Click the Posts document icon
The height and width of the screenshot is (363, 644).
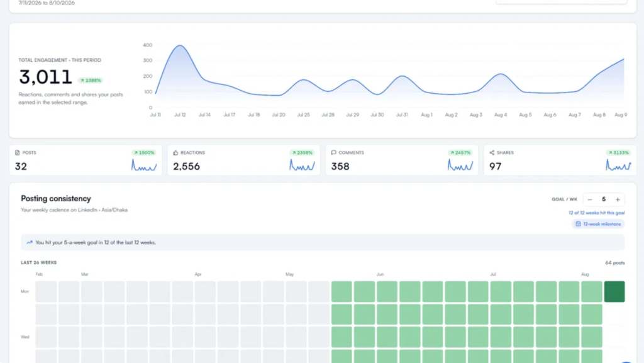point(17,152)
